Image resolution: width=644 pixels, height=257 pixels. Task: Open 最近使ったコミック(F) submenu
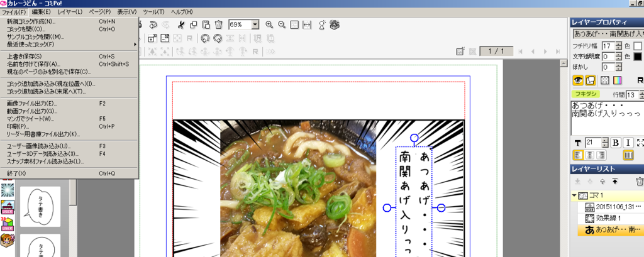point(70,45)
